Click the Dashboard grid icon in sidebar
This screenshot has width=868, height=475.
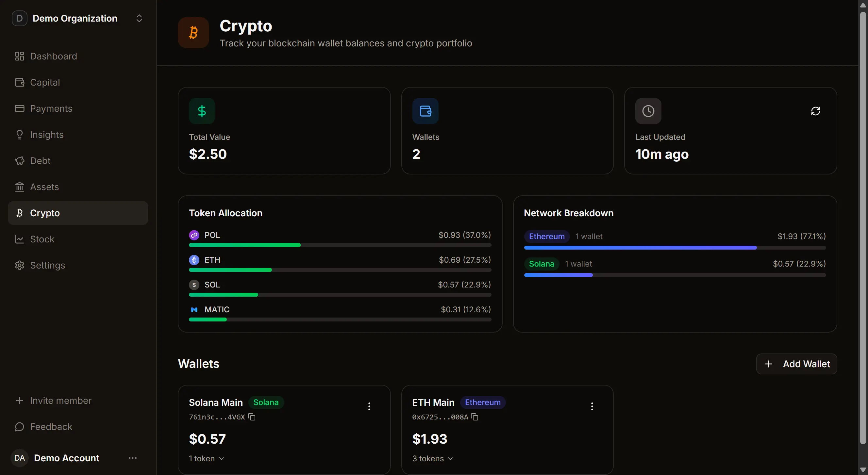tap(20, 56)
